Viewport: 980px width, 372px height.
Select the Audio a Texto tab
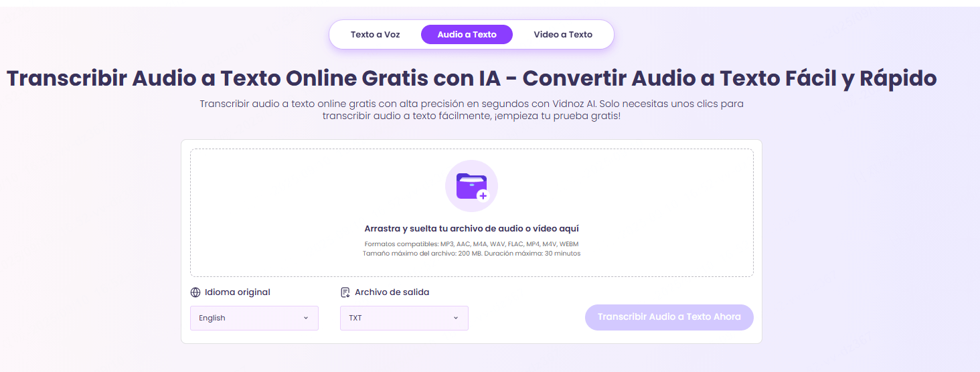(x=467, y=34)
